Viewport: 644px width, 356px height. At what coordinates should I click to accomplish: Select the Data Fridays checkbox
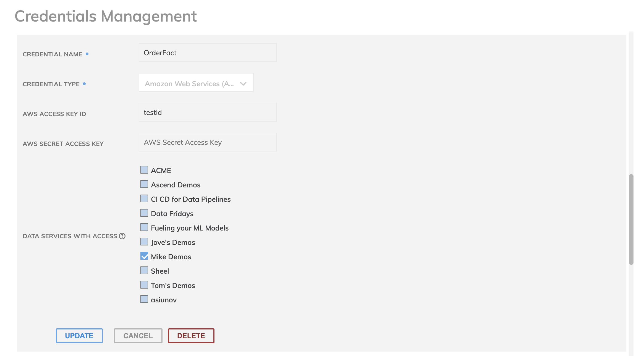(x=144, y=213)
